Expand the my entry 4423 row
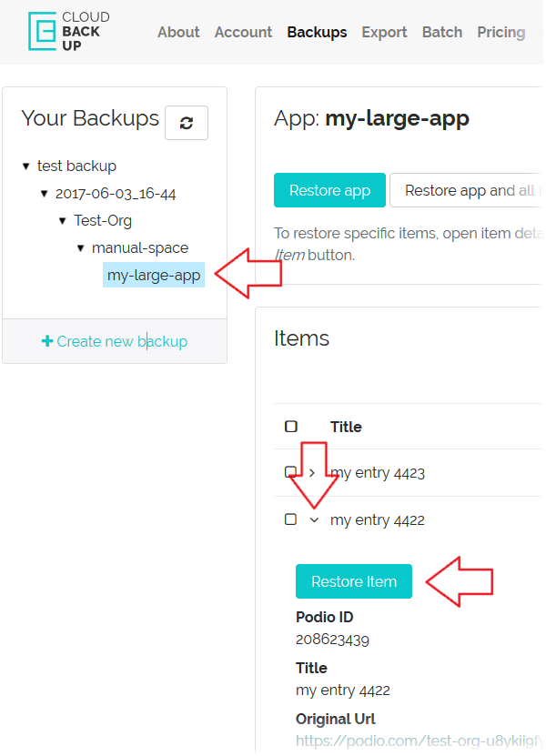546x756 pixels. [312, 473]
